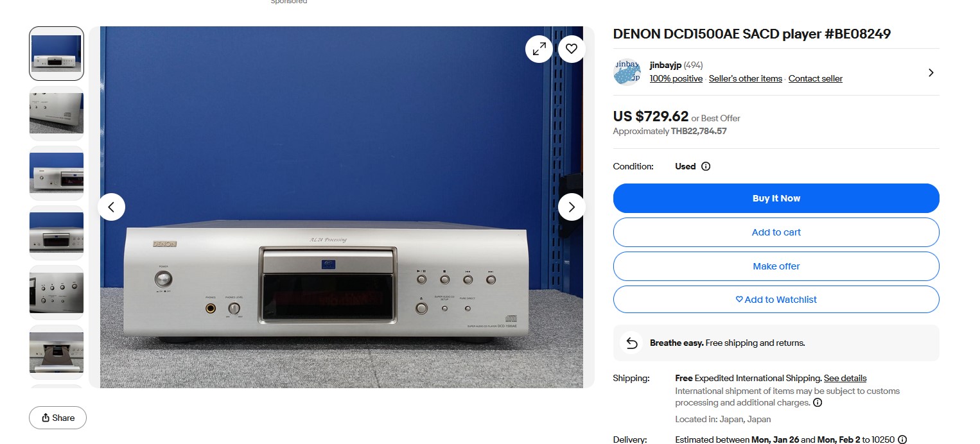
Task: Click the delivery estimate info icon
Action: pos(902,440)
